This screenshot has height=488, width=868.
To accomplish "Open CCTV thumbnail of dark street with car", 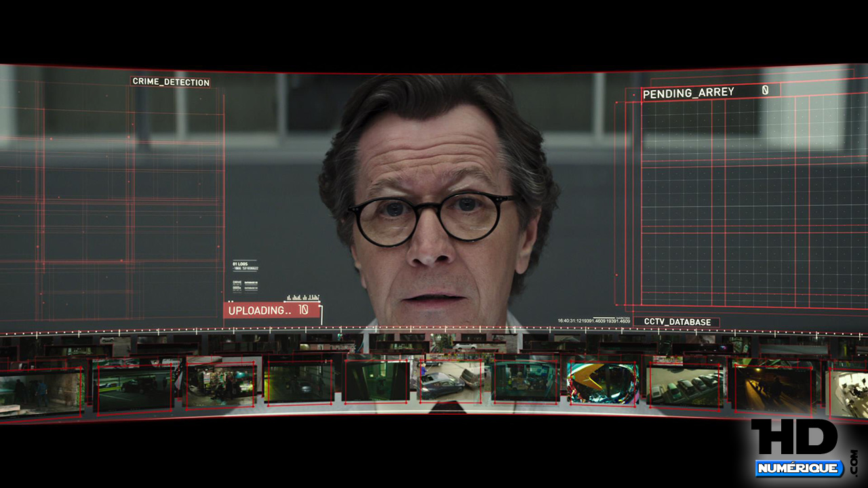I will click(x=299, y=383).
